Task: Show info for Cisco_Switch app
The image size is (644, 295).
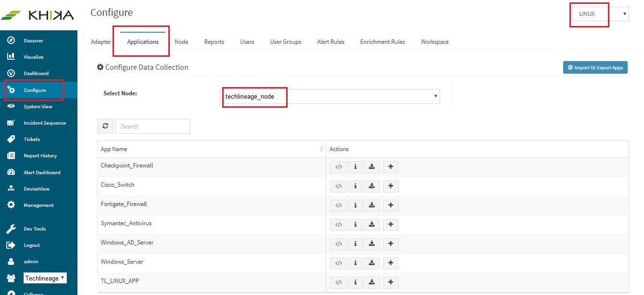Action: pyautogui.click(x=355, y=186)
